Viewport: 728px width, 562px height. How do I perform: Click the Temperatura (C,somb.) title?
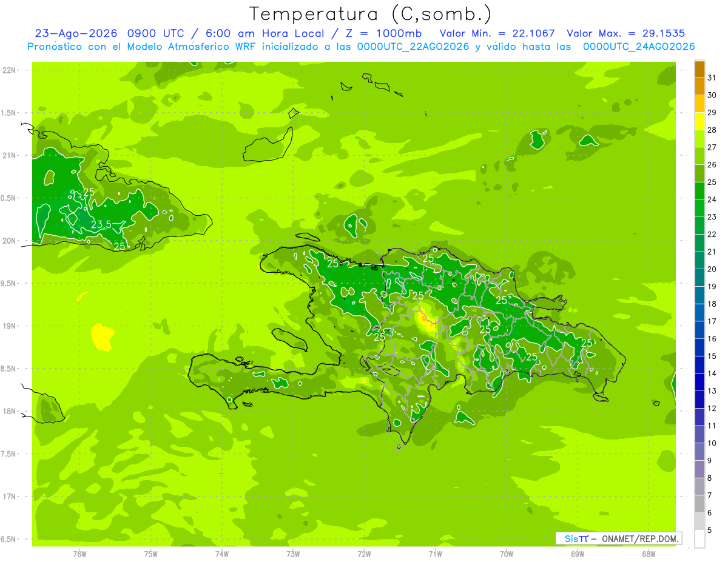click(370, 13)
